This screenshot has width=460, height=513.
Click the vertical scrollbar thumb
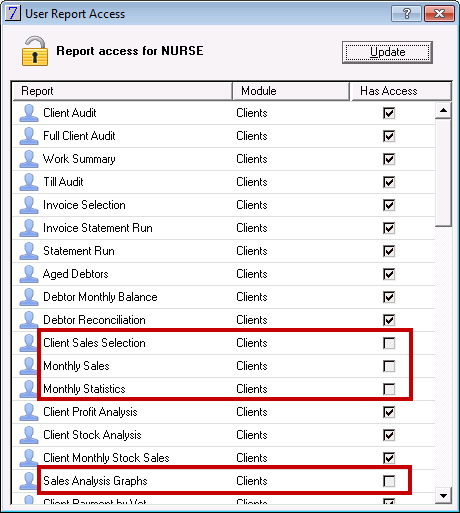pyautogui.click(x=443, y=173)
